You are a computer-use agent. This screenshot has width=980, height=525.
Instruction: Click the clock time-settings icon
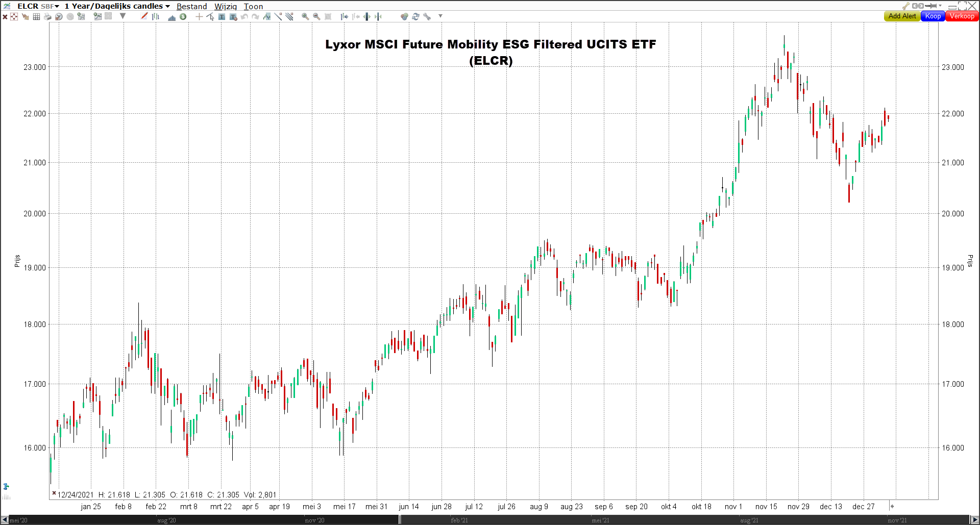tap(59, 17)
